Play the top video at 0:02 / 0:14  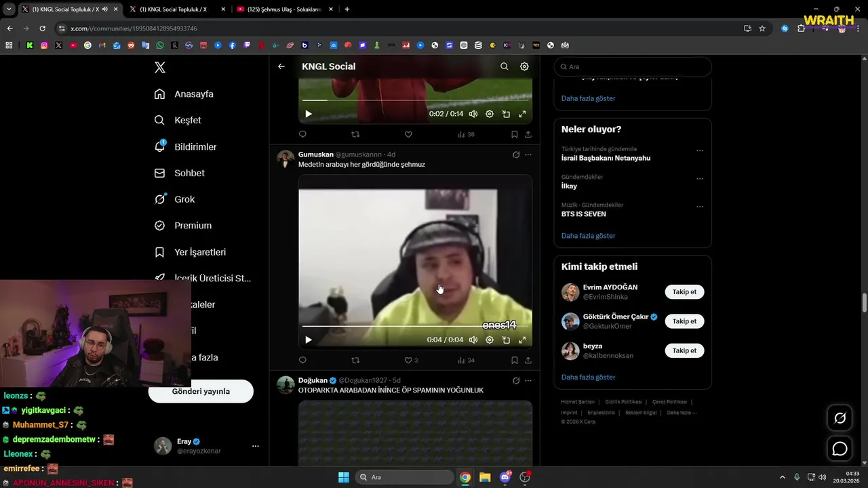pyautogui.click(x=309, y=114)
